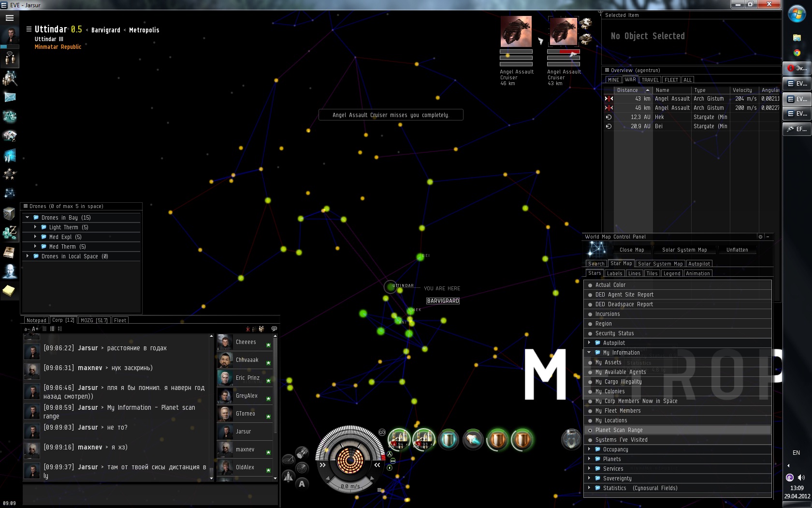The height and width of the screenshot is (508, 812).
Task: Open the Neocom main menu icon
Action: tap(10, 18)
